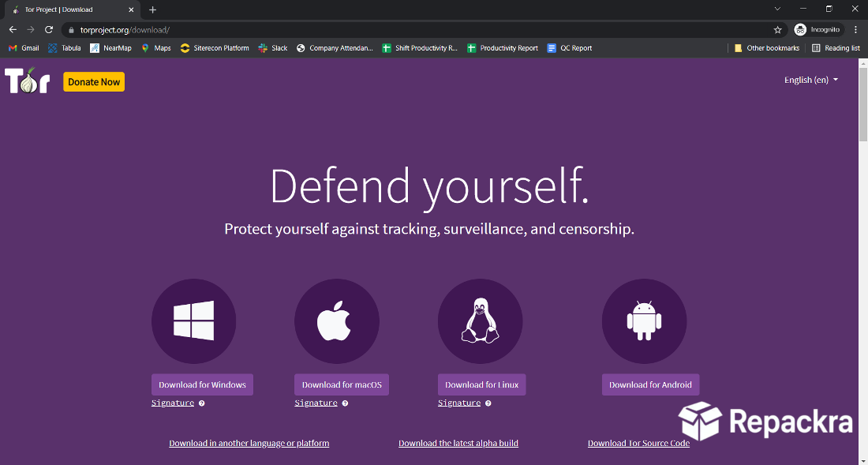
Task: Open a new browser tab
Action: (153, 9)
